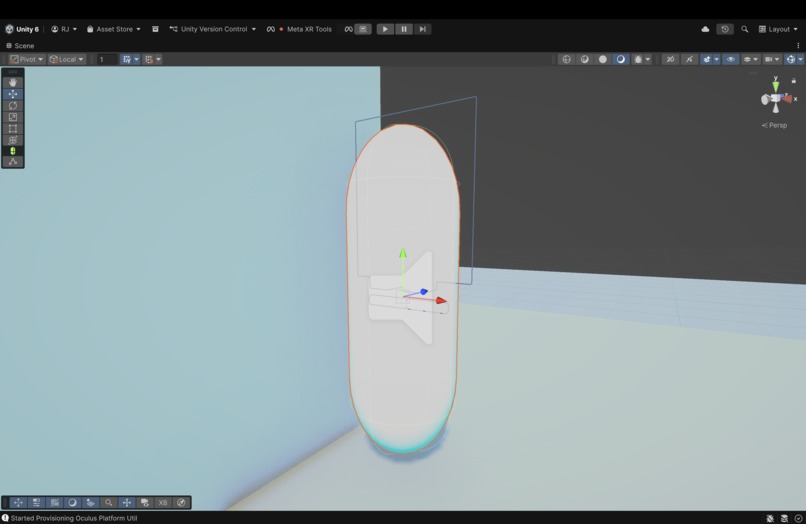Image resolution: width=806 pixels, height=524 pixels.
Task: Click the cache server icon in status bar
Action: pos(784,518)
